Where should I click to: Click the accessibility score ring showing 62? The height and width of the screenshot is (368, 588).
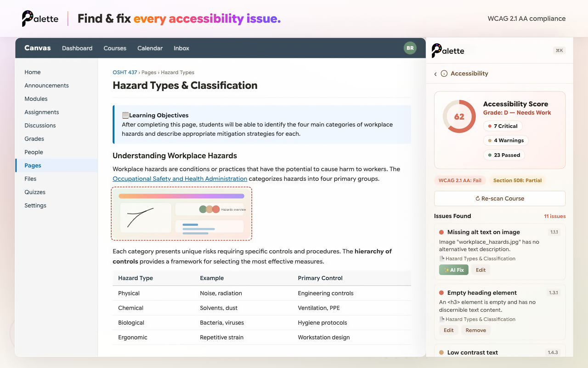(459, 116)
